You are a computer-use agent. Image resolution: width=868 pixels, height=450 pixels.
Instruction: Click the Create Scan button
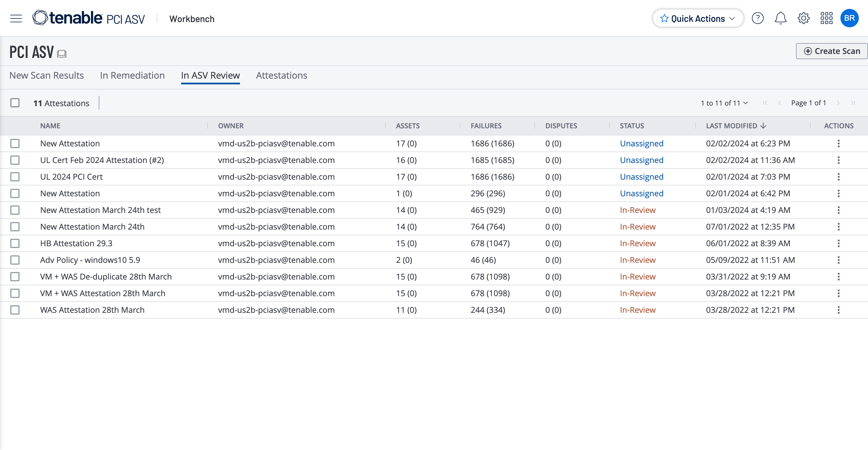832,51
